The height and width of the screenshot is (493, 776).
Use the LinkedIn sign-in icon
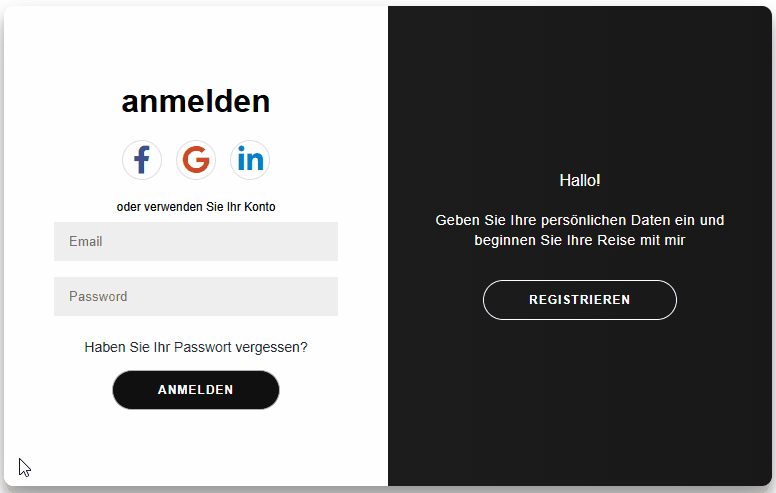[250, 160]
